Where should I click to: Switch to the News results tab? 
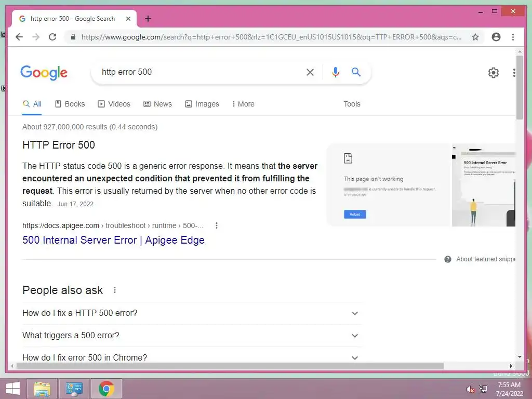pos(158,104)
